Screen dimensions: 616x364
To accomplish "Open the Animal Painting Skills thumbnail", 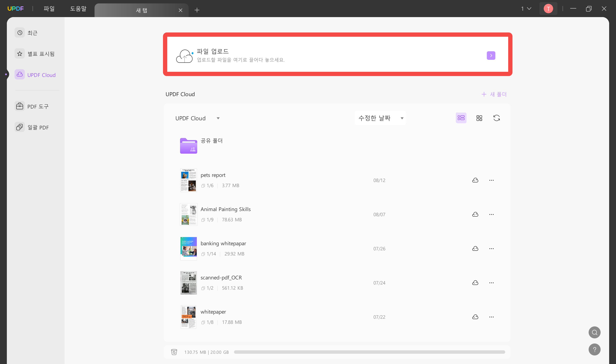I will pos(188,214).
